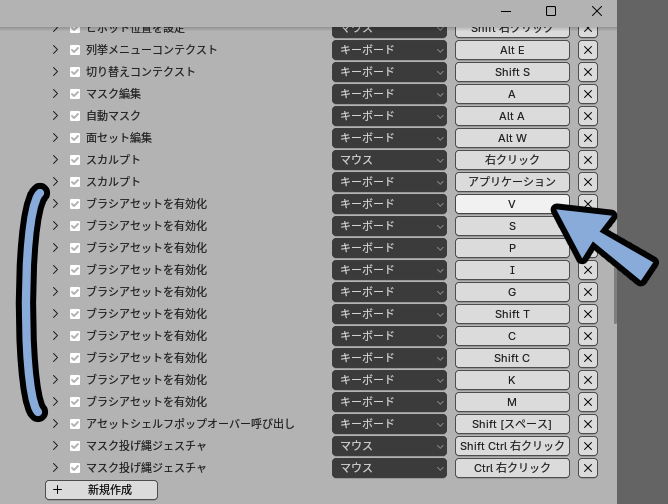668x504 pixels.
Task: Click the アプリケーション key binding button
Action: [512, 182]
